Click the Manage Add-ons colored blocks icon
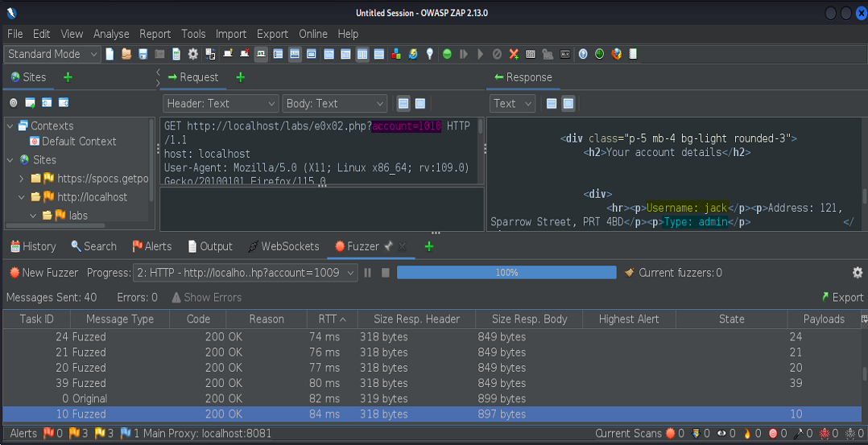The height and width of the screenshot is (445, 868). [396, 54]
